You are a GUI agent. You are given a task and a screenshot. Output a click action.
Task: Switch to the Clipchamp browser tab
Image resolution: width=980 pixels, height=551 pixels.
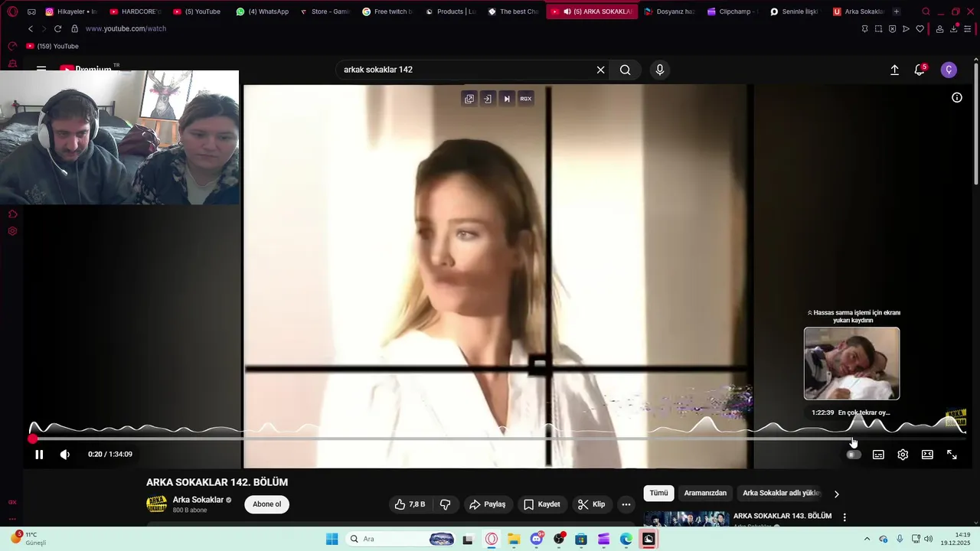pos(732,11)
